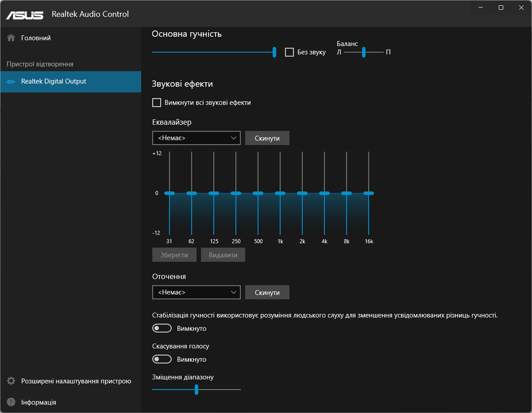Select the Realtek Digital Output tab
Viewport: 532px width, 413px height.
(x=53, y=82)
